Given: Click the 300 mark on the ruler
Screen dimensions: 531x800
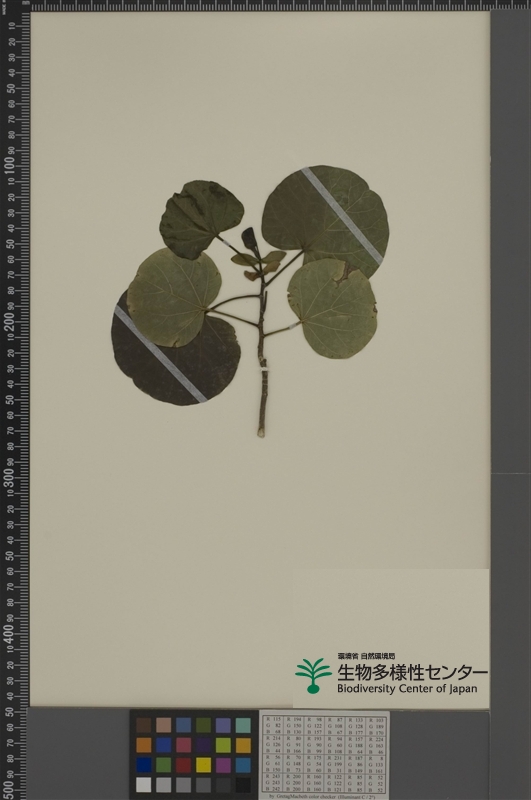Looking at the screenshot, I should tap(10, 477).
